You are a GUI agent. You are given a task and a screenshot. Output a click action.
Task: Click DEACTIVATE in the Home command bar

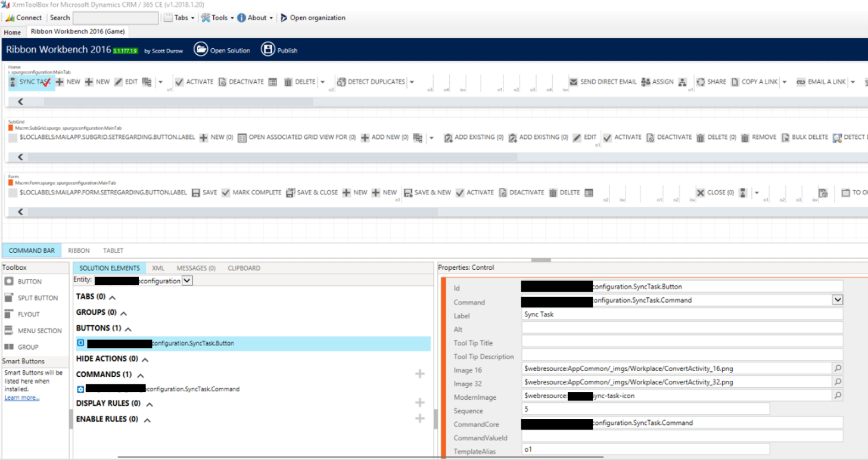pyautogui.click(x=241, y=82)
